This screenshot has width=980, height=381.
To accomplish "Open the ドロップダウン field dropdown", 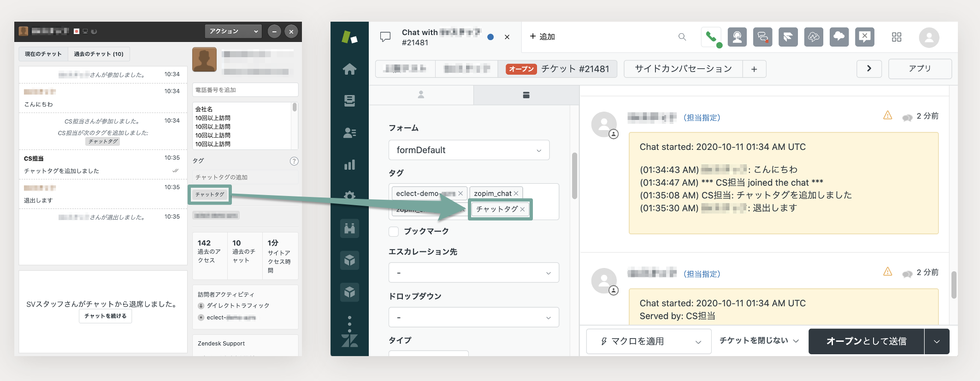I will point(474,317).
